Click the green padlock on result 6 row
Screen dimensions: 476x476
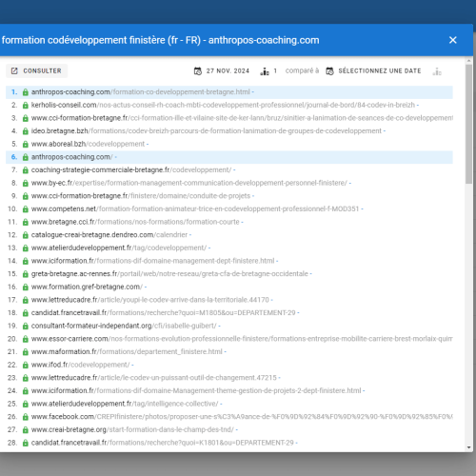[26, 157]
